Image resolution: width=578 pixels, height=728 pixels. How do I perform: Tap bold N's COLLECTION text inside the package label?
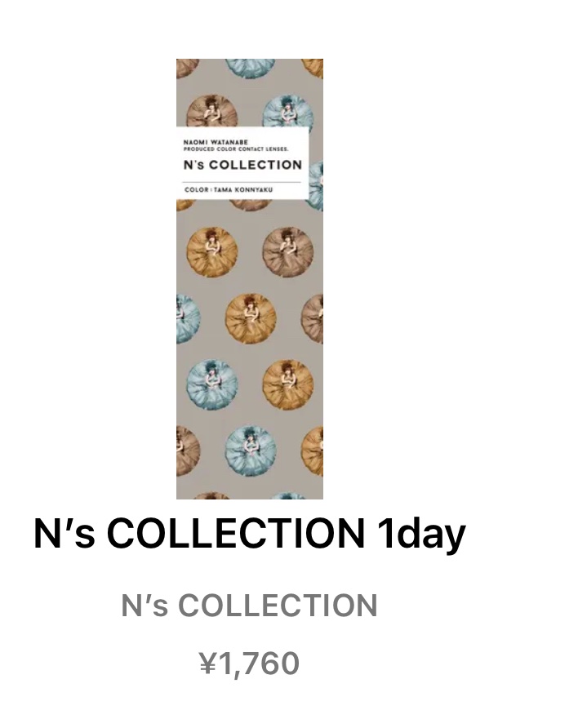[x=242, y=165]
